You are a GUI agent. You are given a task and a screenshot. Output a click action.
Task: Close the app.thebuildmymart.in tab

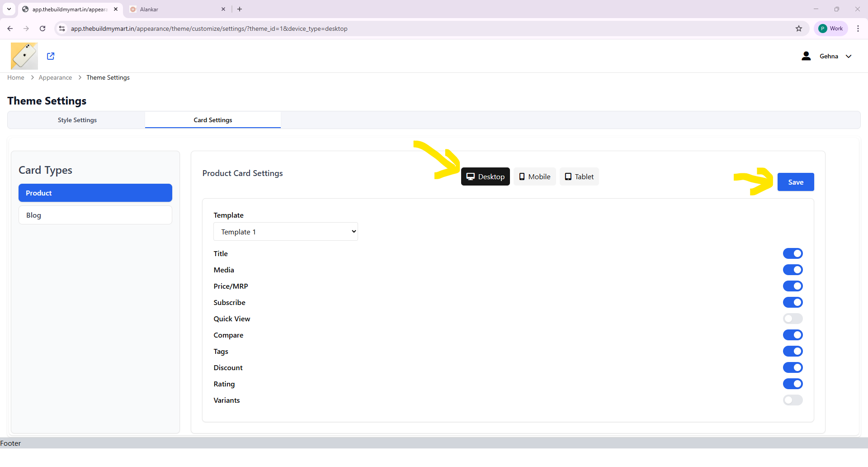click(116, 9)
